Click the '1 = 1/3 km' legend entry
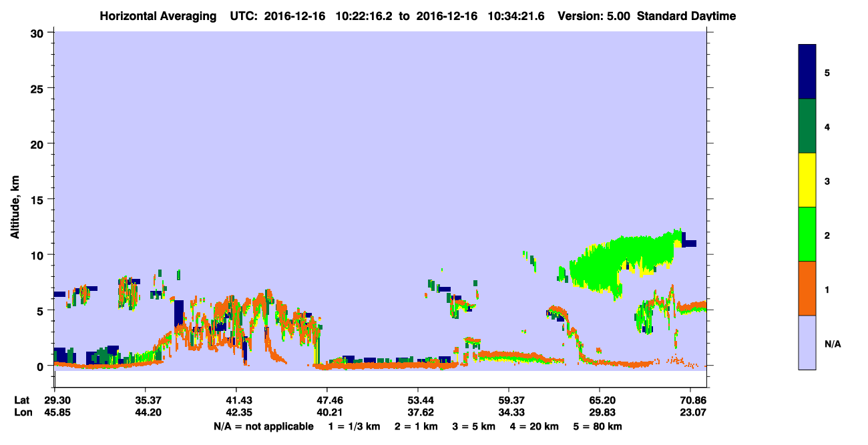 [354, 426]
